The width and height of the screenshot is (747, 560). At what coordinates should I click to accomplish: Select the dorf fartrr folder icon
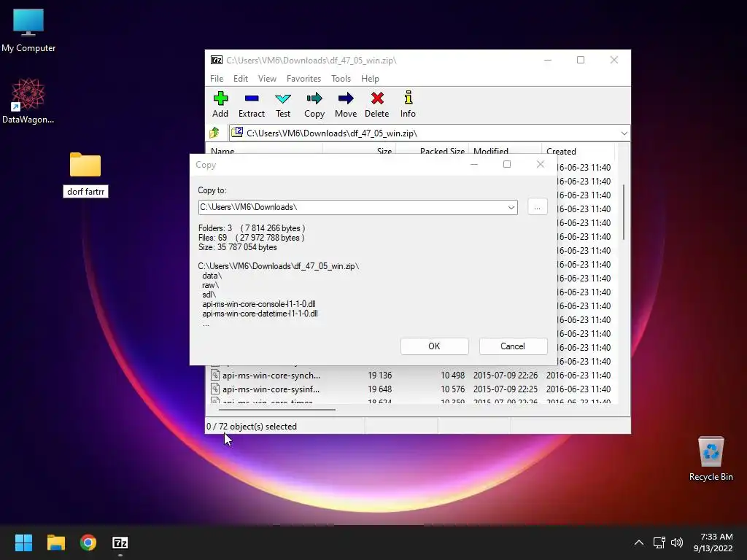tap(85, 164)
